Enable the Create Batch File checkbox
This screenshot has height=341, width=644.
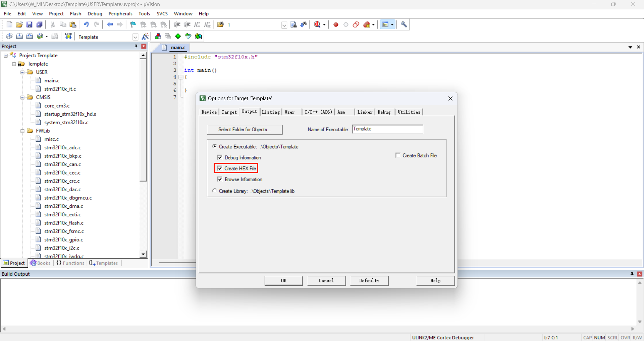(x=398, y=155)
